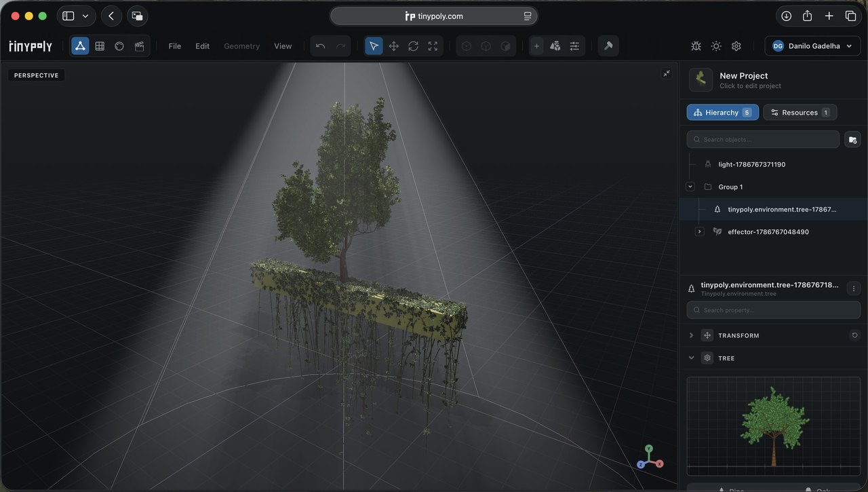
Task: Switch to the Resources tab
Action: click(800, 112)
